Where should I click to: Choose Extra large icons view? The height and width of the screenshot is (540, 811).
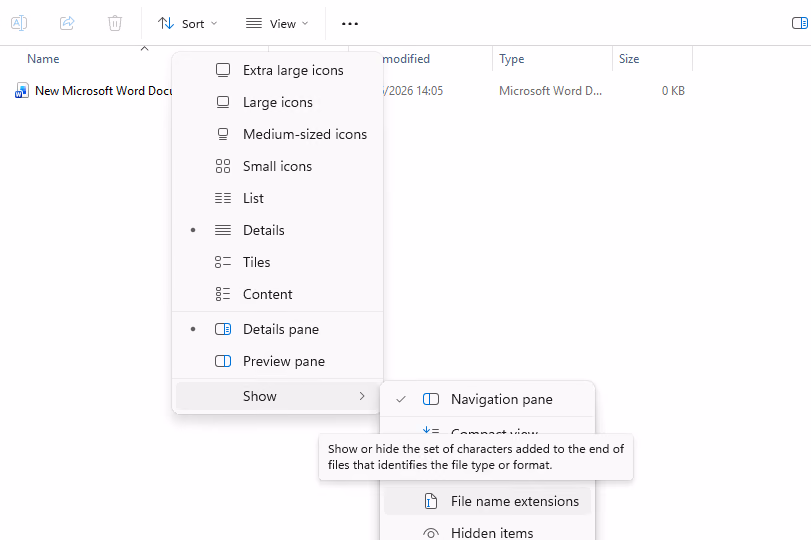(x=277, y=70)
